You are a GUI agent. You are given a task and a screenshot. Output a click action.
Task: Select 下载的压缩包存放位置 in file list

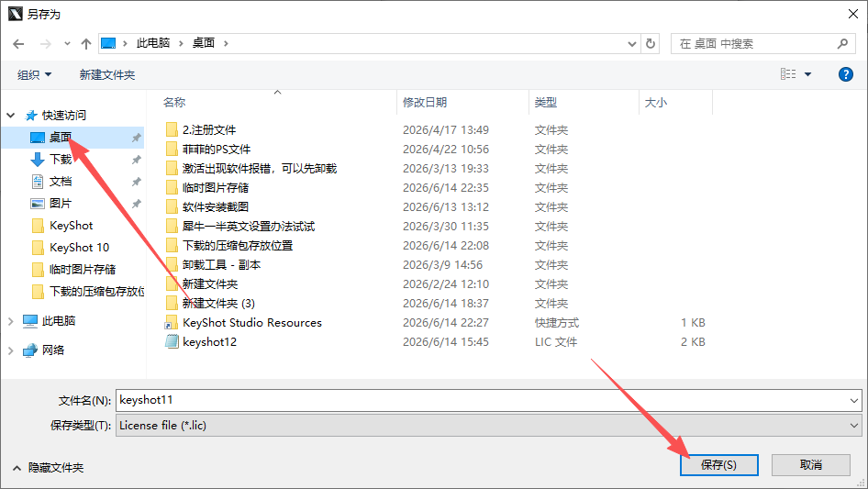tap(238, 246)
